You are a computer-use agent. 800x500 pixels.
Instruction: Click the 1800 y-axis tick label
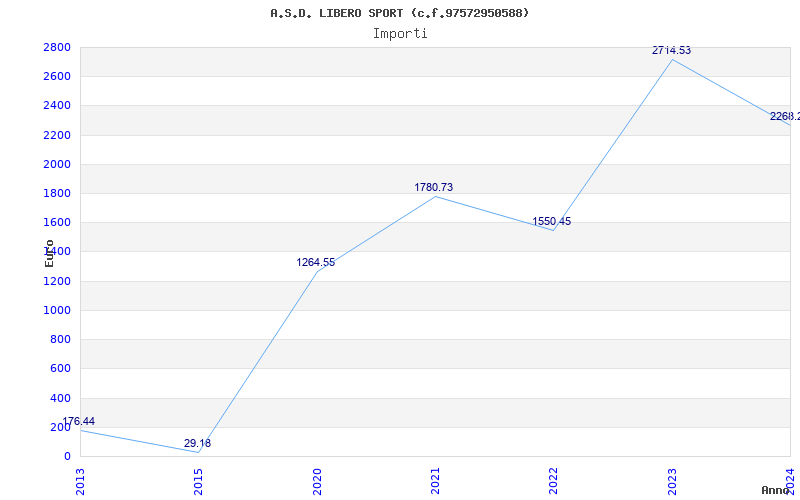[57, 193]
